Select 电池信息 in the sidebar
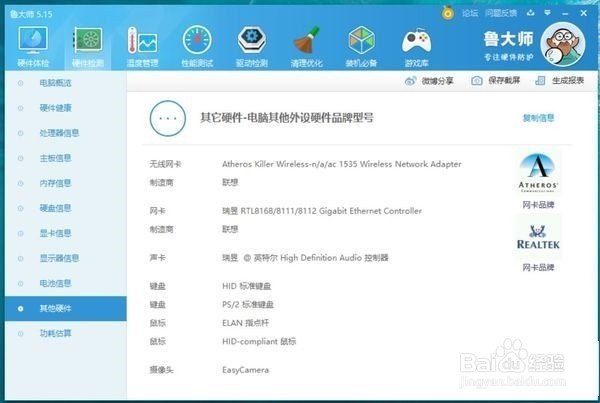The height and width of the screenshot is (403, 600). [x=66, y=284]
